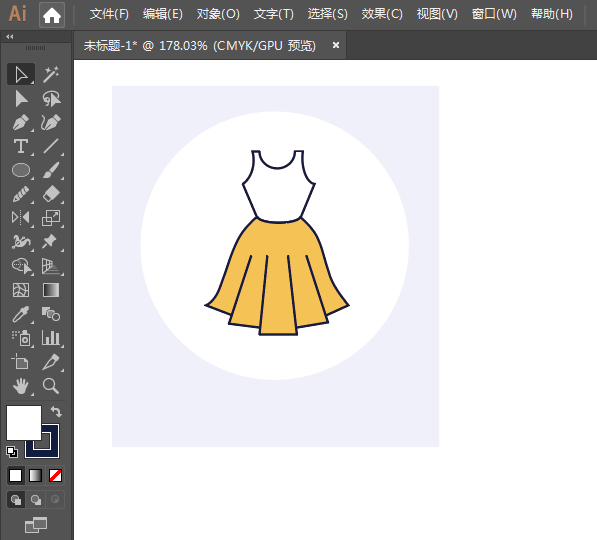Select the Hand tool
The width and height of the screenshot is (597, 540).
(x=21, y=386)
